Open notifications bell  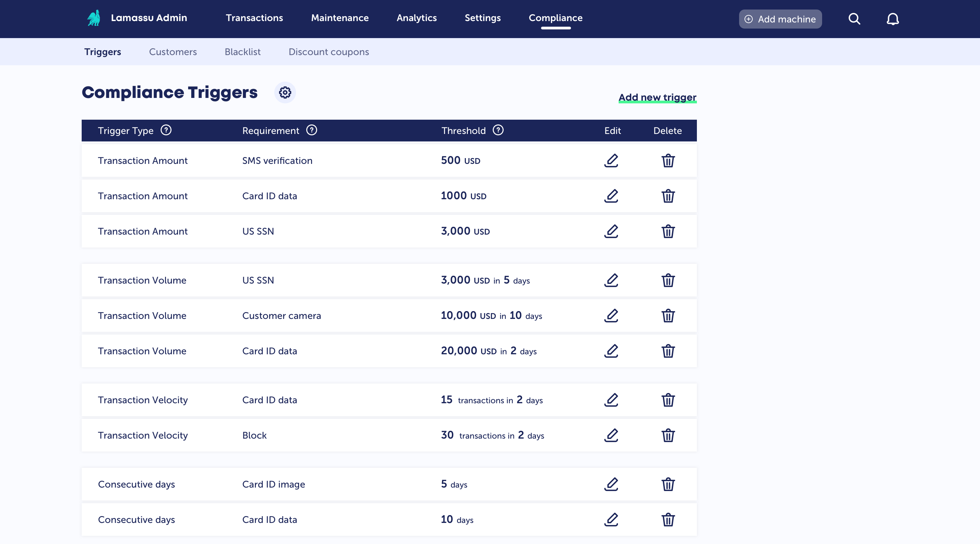(x=893, y=19)
